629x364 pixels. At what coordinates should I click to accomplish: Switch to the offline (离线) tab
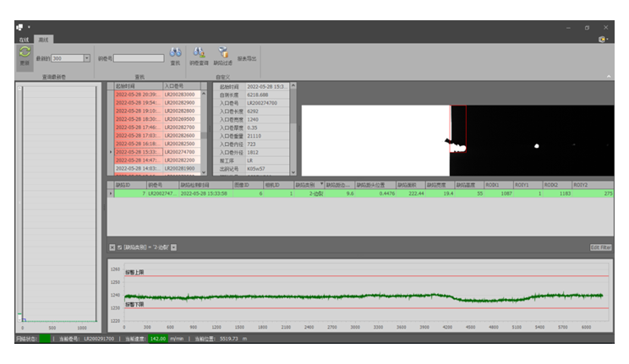coord(42,39)
